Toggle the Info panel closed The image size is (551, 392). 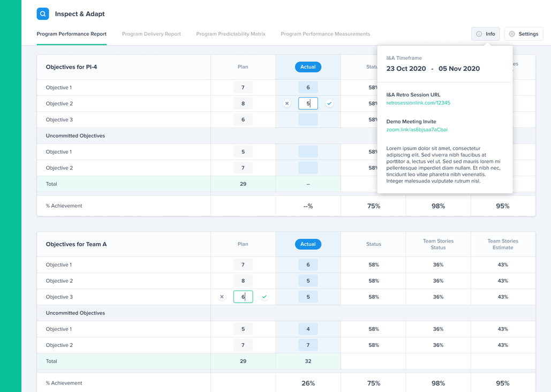tap(485, 33)
